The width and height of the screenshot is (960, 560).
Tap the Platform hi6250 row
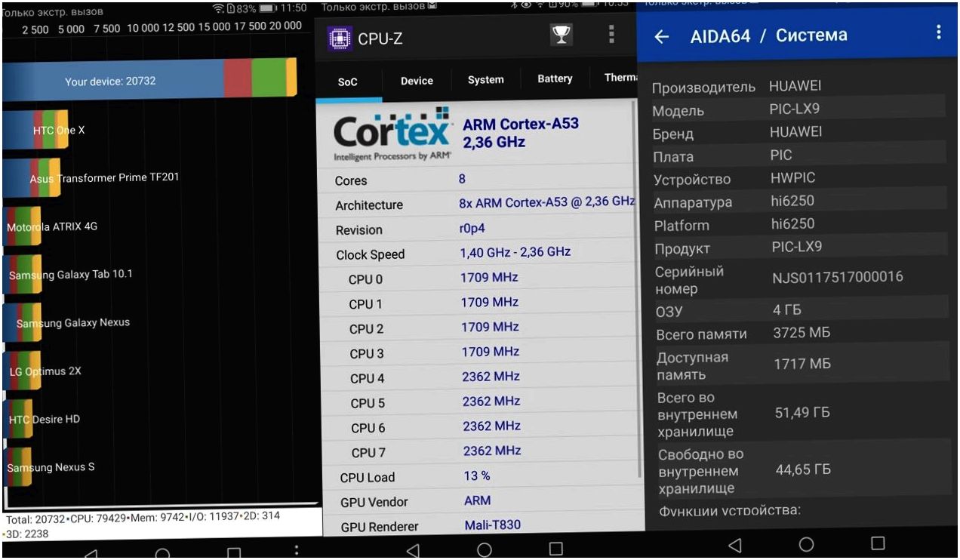(x=798, y=224)
